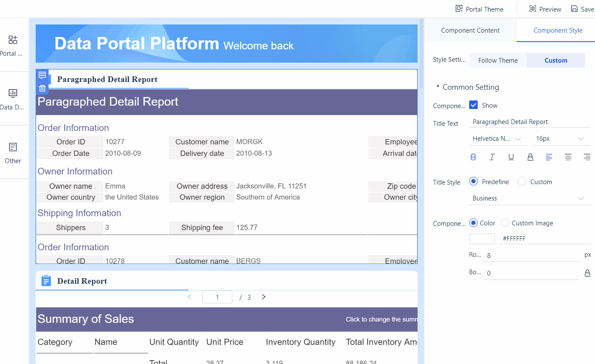Click the page number input box
Image resolution: width=595 pixels, height=364 pixels.
(x=217, y=297)
